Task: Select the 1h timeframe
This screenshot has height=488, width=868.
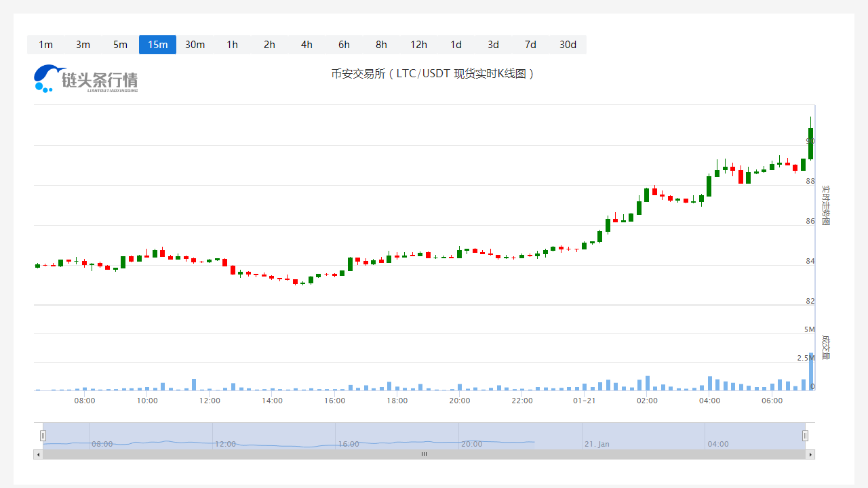Action: pyautogui.click(x=232, y=45)
